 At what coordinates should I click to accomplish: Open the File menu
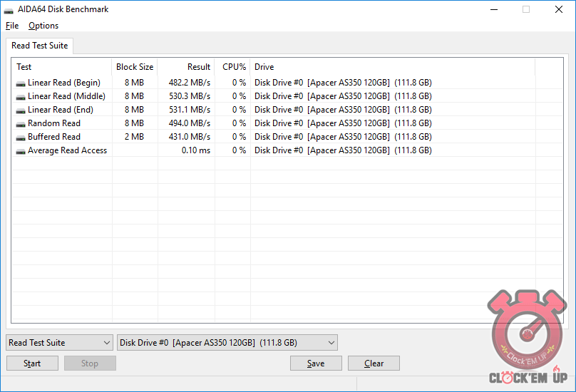pos(12,26)
